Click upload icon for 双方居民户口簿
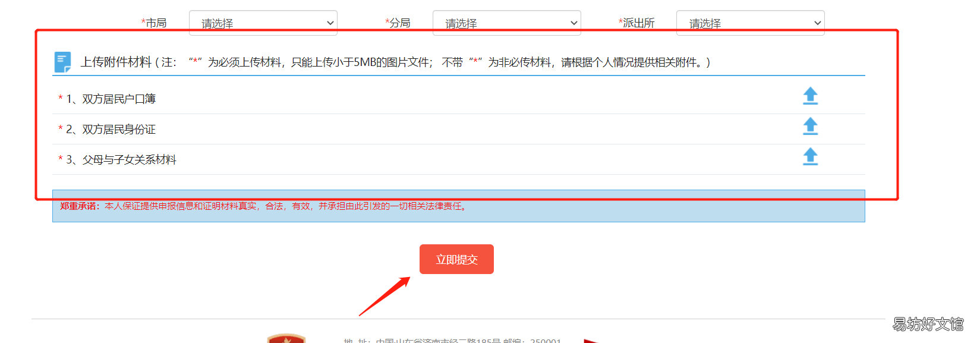980x343 pixels. pyautogui.click(x=810, y=96)
